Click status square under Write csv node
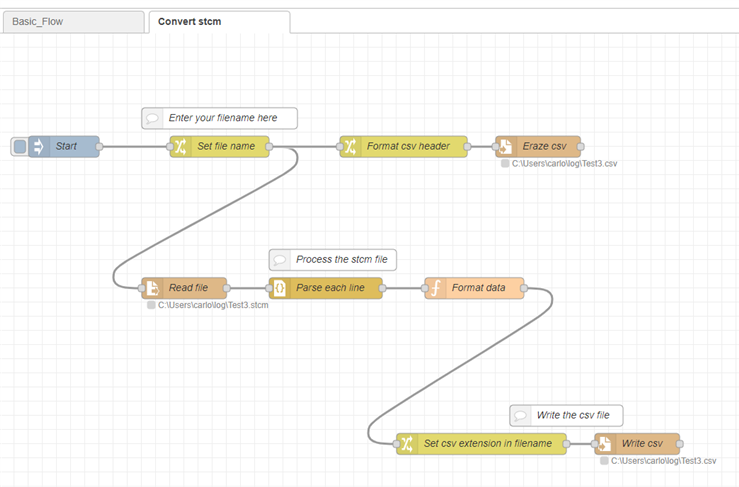 (604, 461)
